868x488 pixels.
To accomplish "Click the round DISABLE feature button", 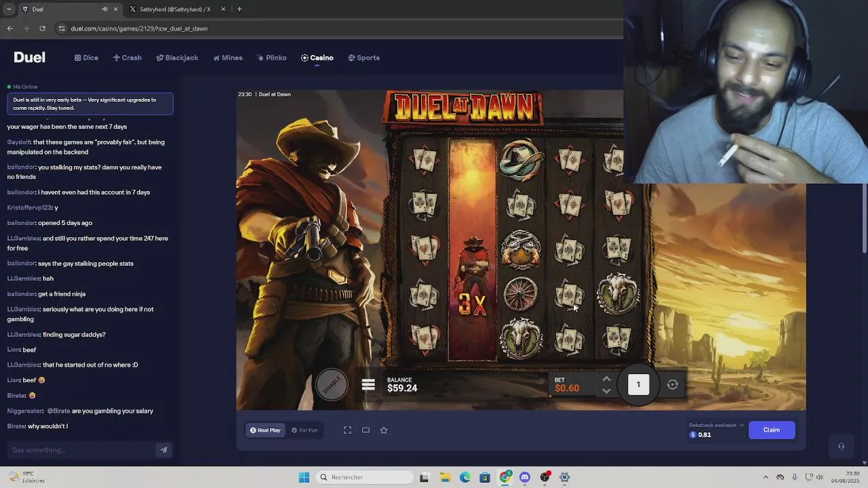I will point(332,385).
